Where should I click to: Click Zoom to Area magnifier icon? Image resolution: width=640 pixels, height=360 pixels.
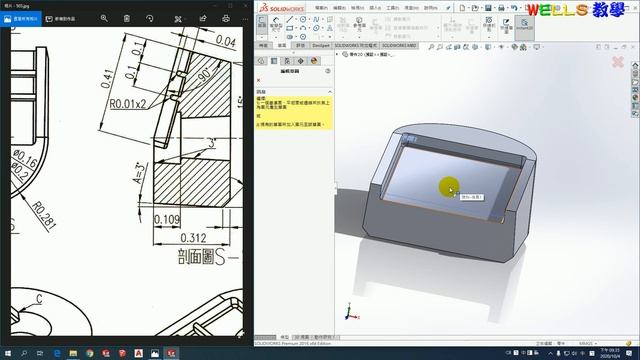[440, 47]
